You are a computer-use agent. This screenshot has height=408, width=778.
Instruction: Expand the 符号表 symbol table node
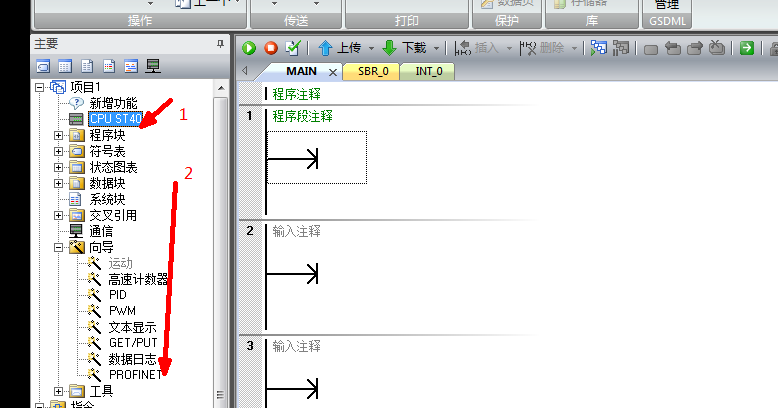click(x=59, y=151)
